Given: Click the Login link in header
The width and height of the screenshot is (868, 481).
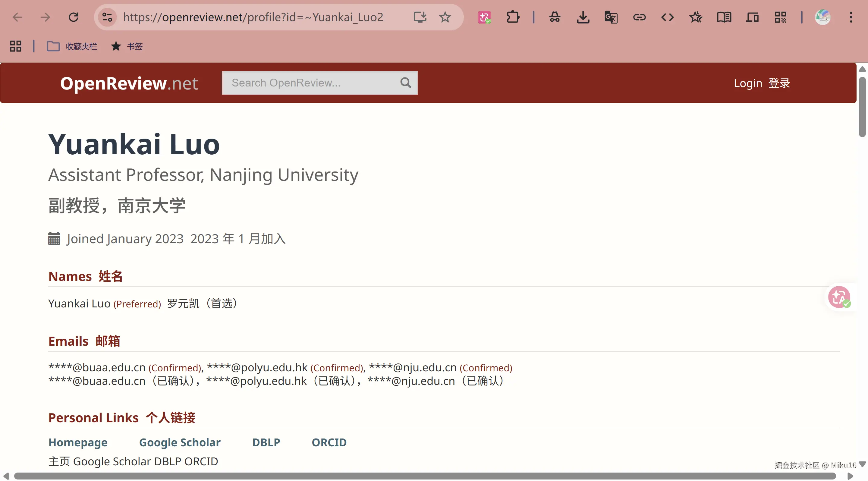Looking at the screenshot, I should point(748,83).
